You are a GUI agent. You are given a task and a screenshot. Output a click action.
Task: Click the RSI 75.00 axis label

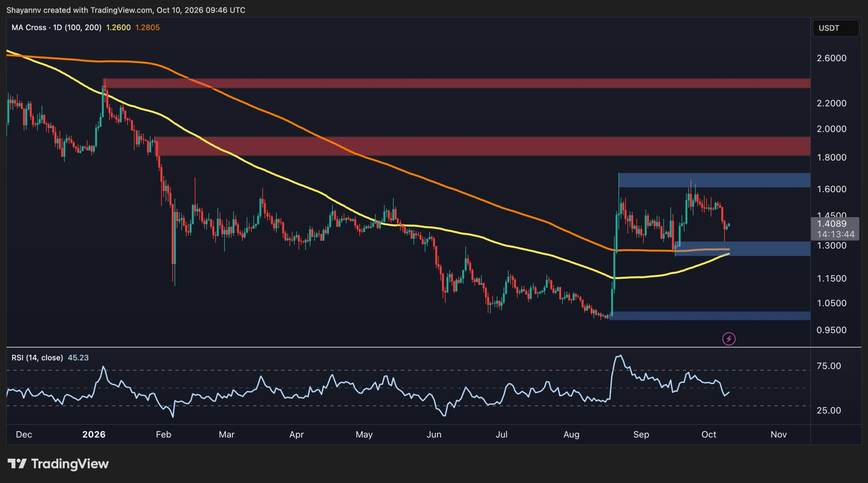pyautogui.click(x=829, y=366)
